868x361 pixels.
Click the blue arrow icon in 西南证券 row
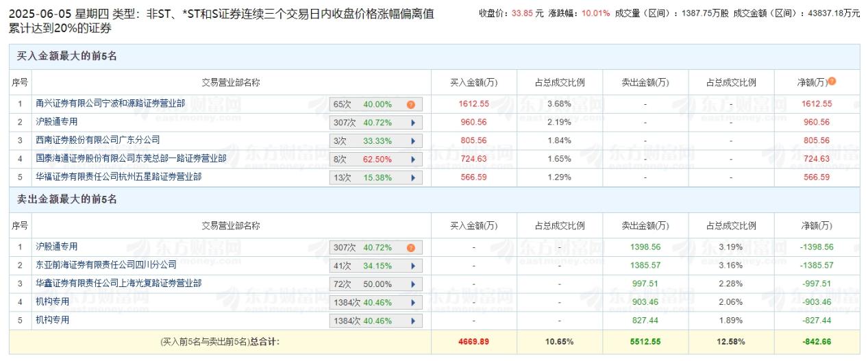tap(413, 140)
